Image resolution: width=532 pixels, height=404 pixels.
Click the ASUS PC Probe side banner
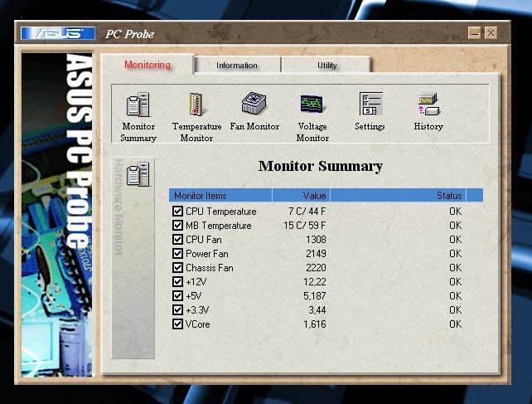[x=56, y=214]
